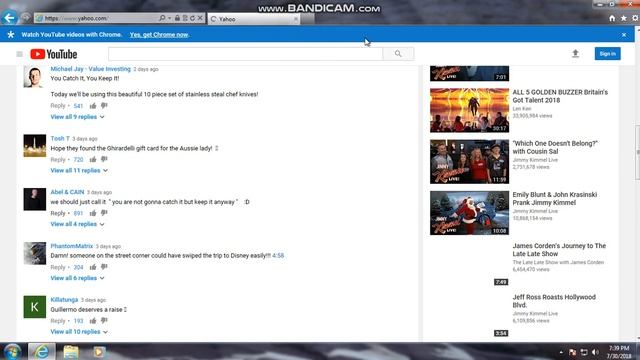Expand View all 9 replies
The height and width of the screenshot is (360, 640).
78,117
